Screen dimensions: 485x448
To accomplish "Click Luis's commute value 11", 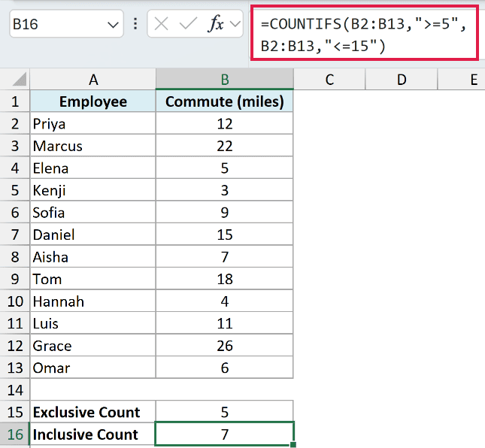I will (225, 323).
